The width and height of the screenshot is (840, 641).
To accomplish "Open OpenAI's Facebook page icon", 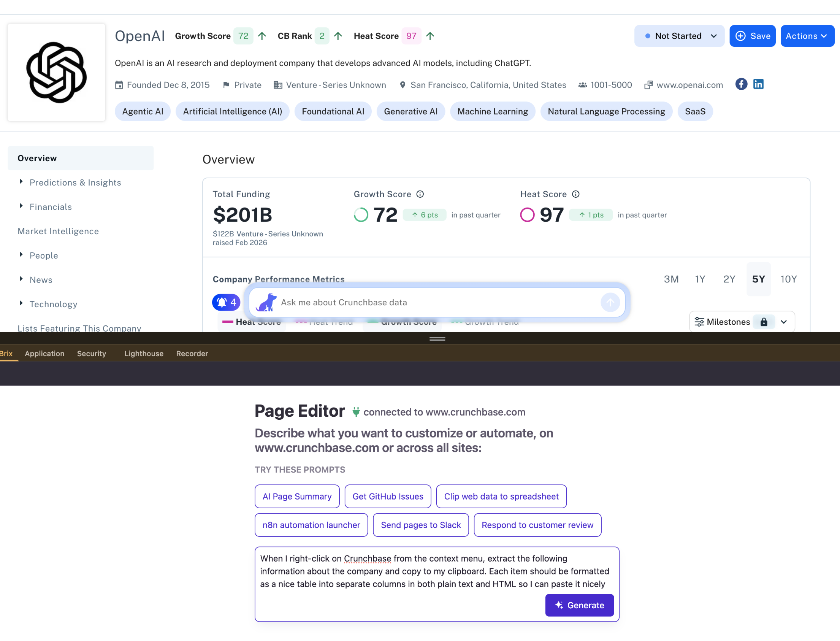I will coord(741,84).
